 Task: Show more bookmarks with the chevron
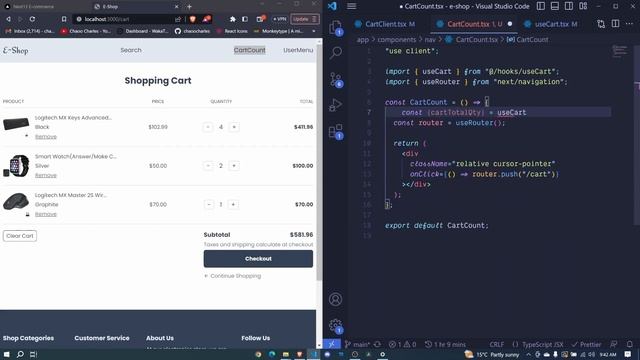click(313, 31)
